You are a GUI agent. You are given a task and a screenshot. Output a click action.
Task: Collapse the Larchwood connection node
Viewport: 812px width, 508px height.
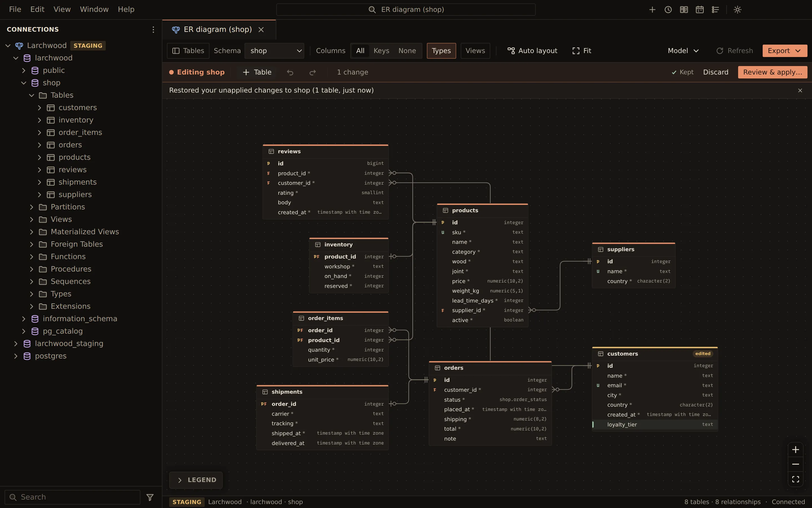(8, 46)
